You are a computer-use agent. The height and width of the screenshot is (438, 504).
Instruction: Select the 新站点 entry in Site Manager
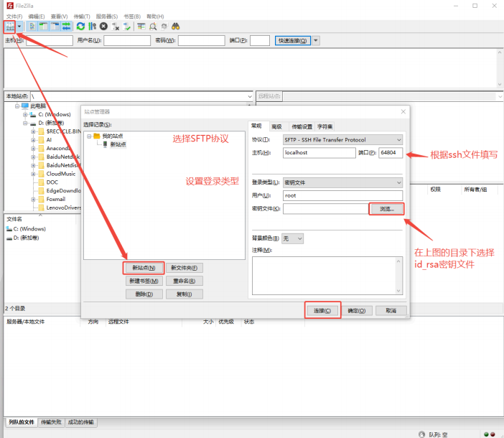click(x=118, y=144)
